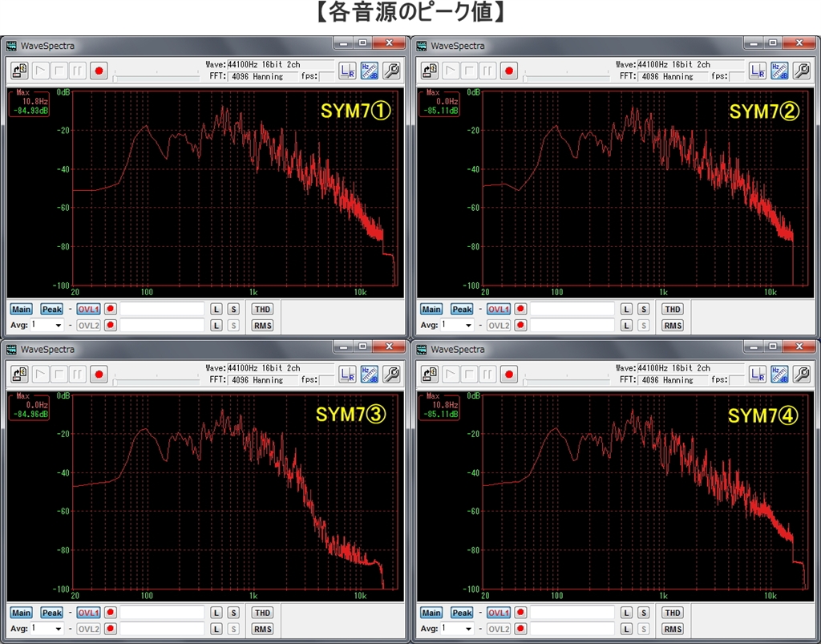821x644 pixels.
Task: Click Max readout box in SYM7① graph
Action: click(30, 103)
